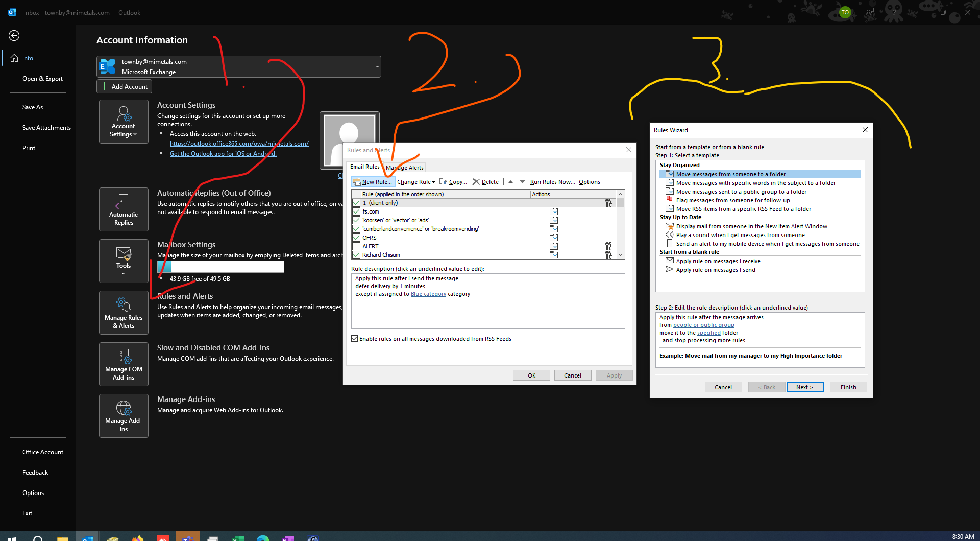This screenshot has height=541, width=980.
Task: Move selected rule down with arrow
Action: (522, 182)
